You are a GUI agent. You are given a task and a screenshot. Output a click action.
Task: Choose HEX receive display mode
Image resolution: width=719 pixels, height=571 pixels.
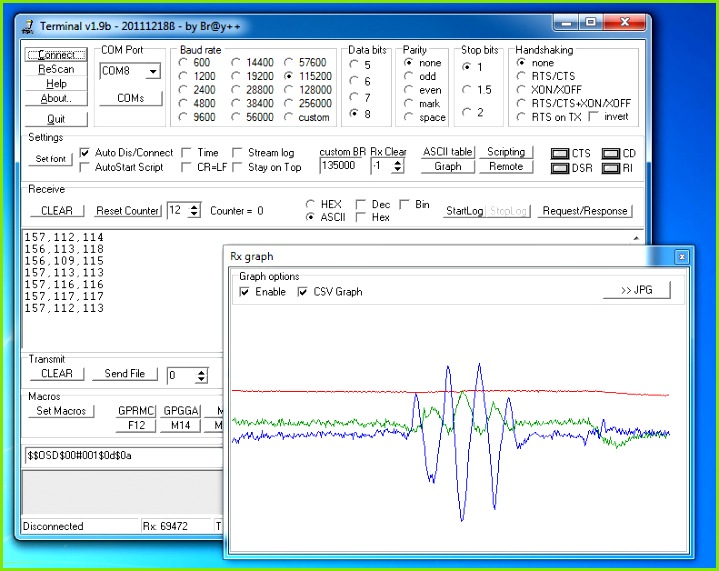(x=311, y=204)
